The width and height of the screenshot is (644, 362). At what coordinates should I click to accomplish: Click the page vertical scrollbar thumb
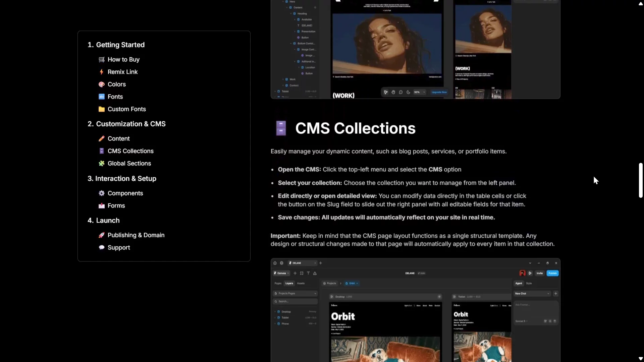coord(641,180)
